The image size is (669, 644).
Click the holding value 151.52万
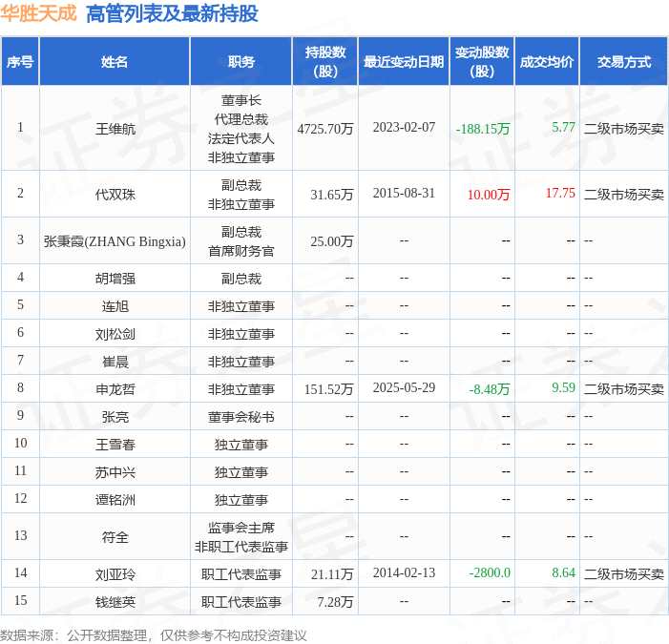328,390
